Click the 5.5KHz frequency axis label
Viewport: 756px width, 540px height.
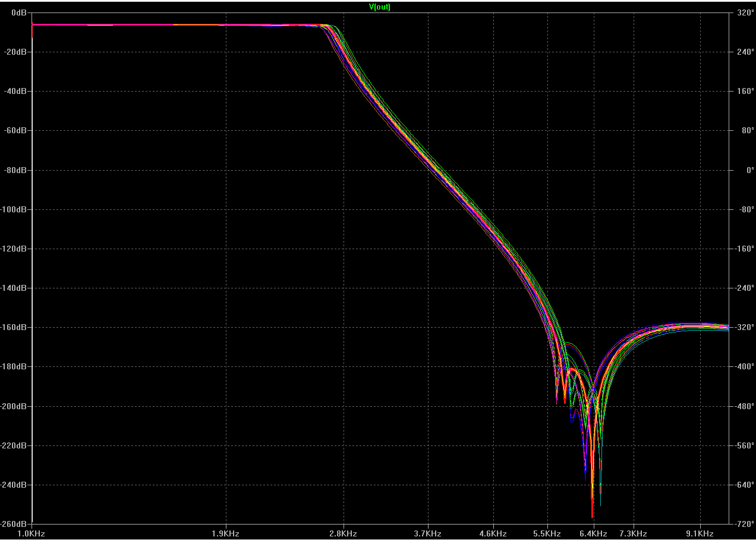547,533
